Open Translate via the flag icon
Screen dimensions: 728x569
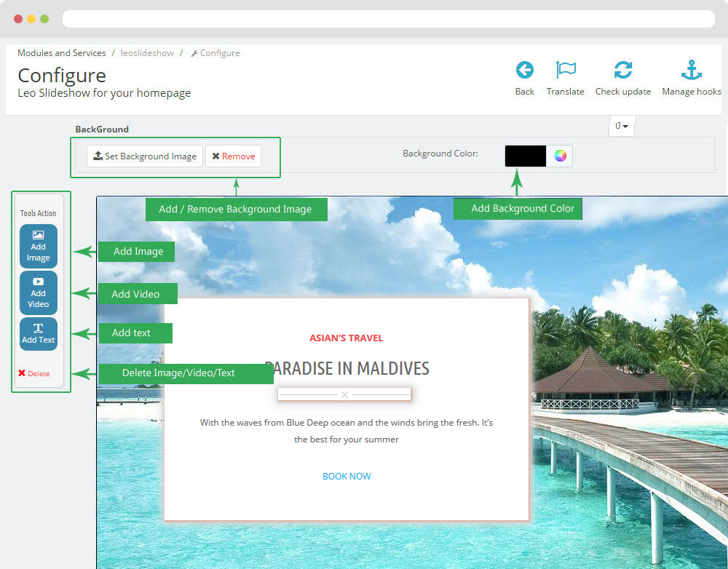click(566, 71)
